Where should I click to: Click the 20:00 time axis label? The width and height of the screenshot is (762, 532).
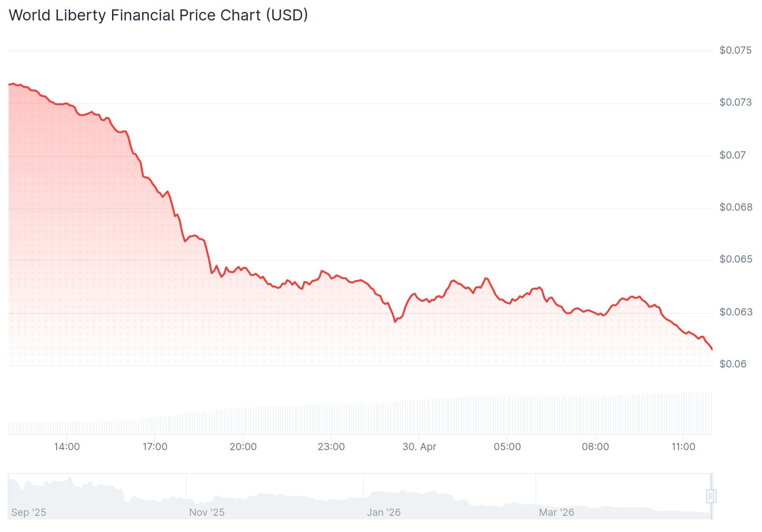click(243, 447)
